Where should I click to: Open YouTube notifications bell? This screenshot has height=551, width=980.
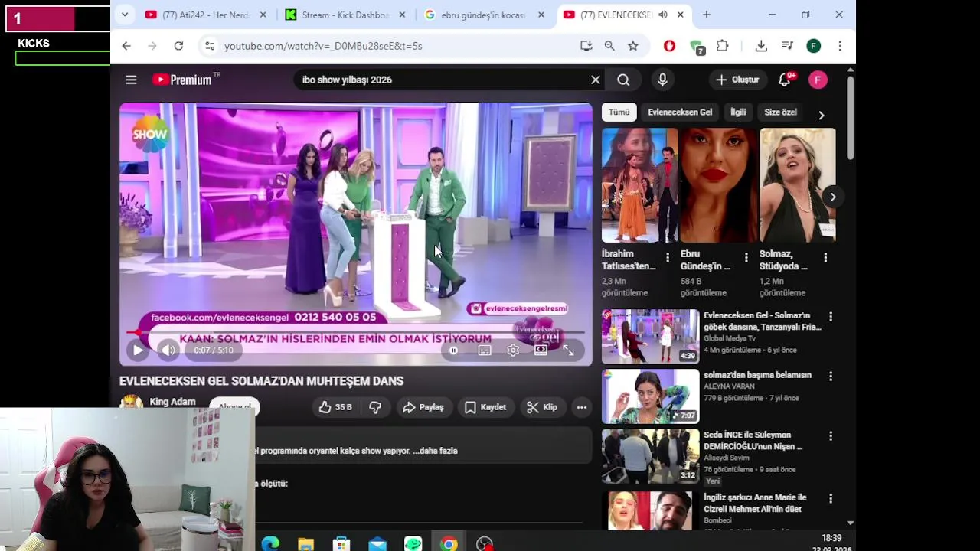click(785, 80)
